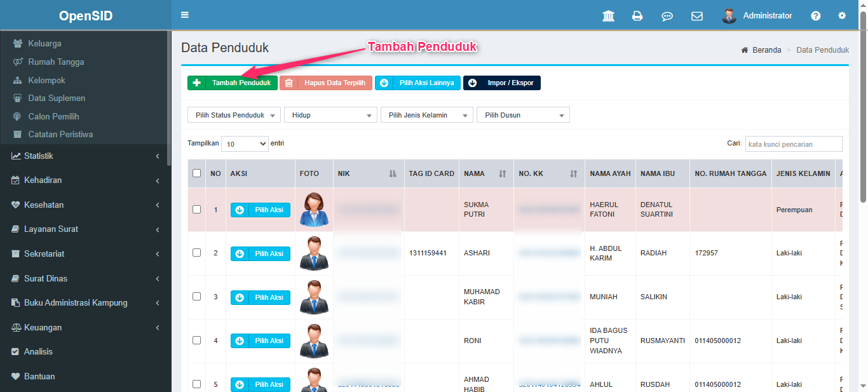The image size is (868, 392).
Task: Open the Layanan Surat sidebar menu
Action: click(85, 229)
